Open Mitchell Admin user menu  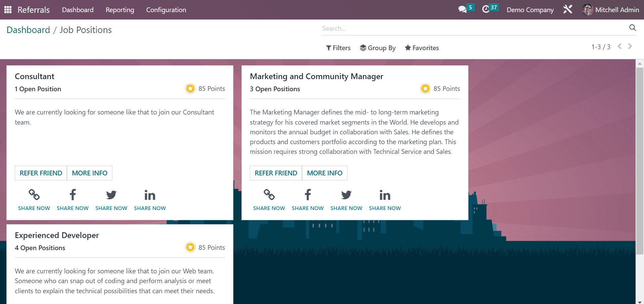[611, 10]
